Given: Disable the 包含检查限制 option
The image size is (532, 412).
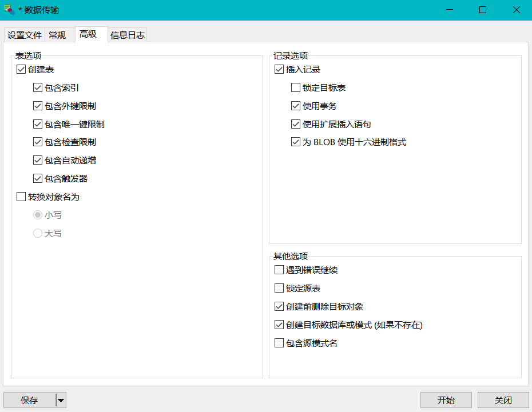Looking at the screenshot, I should pos(38,142).
